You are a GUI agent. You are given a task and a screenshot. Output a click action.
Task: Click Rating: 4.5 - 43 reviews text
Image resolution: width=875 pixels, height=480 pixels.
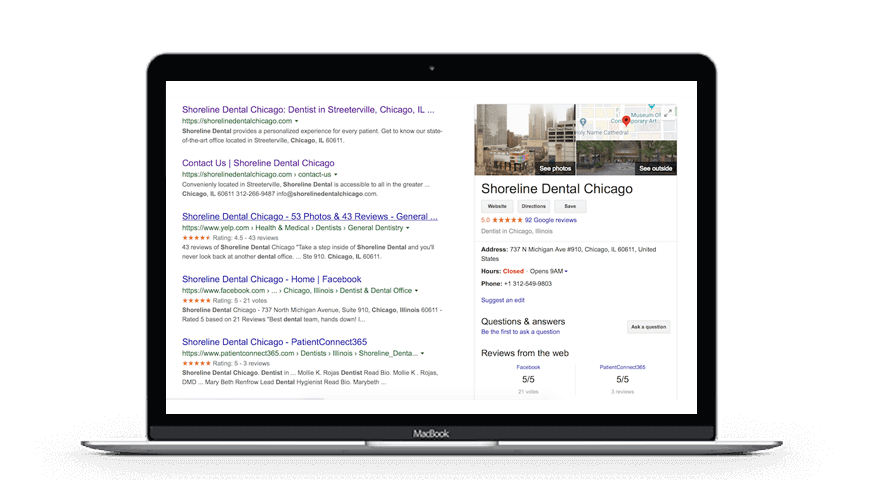click(245, 238)
